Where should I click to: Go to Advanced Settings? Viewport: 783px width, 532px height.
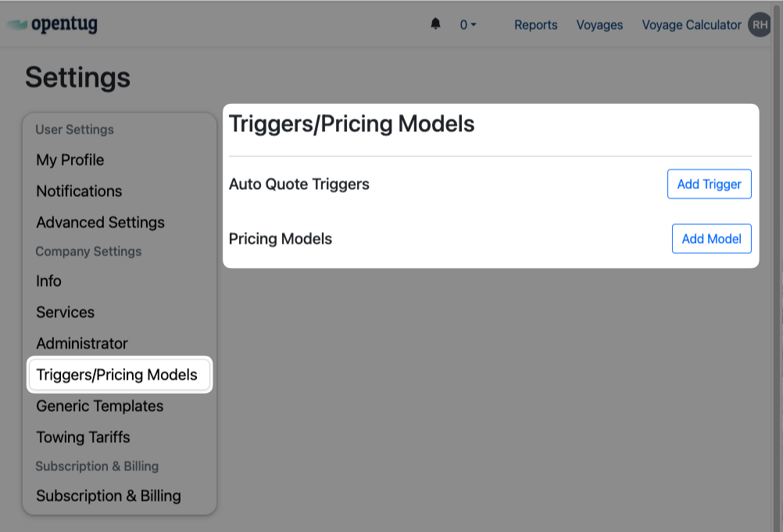(100, 223)
